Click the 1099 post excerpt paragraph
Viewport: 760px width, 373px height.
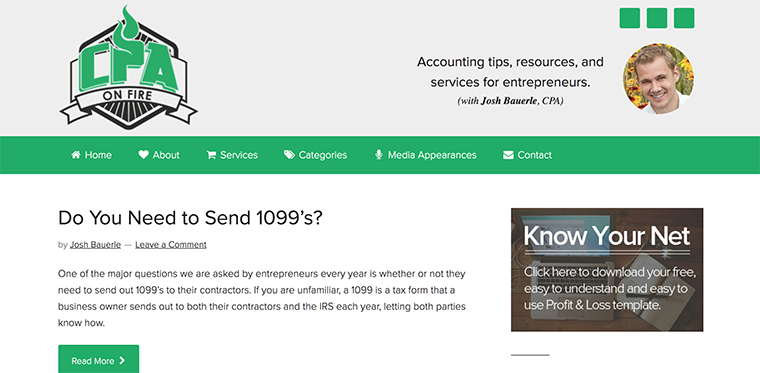pyautogui.click(x=262, y=298)
